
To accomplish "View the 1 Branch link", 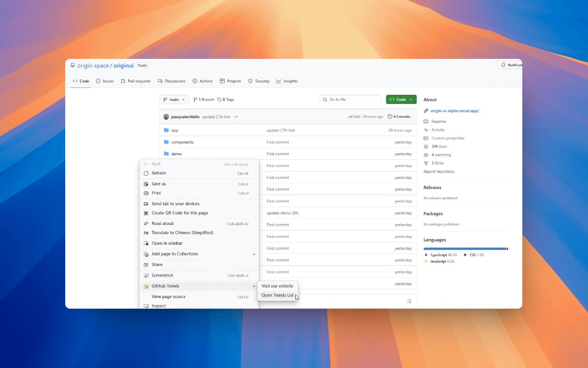I will point(204,99).
